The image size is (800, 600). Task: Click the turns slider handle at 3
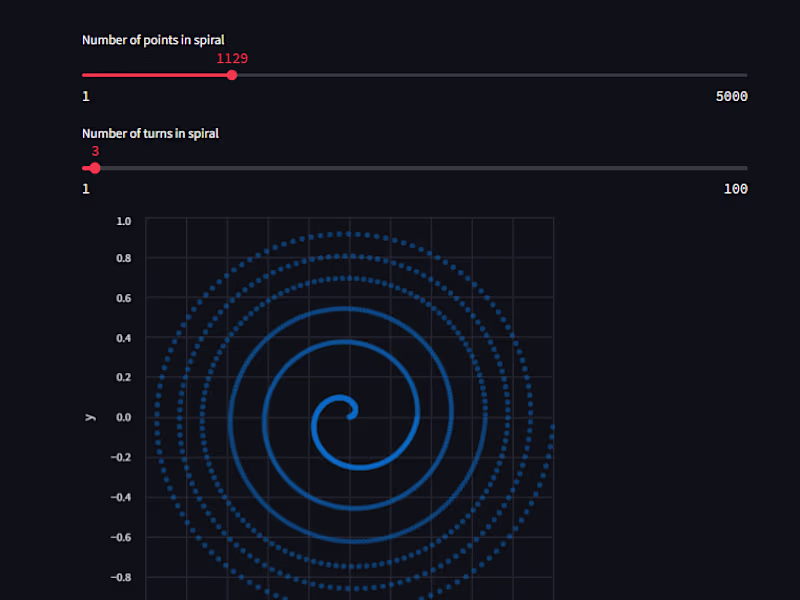95,168
